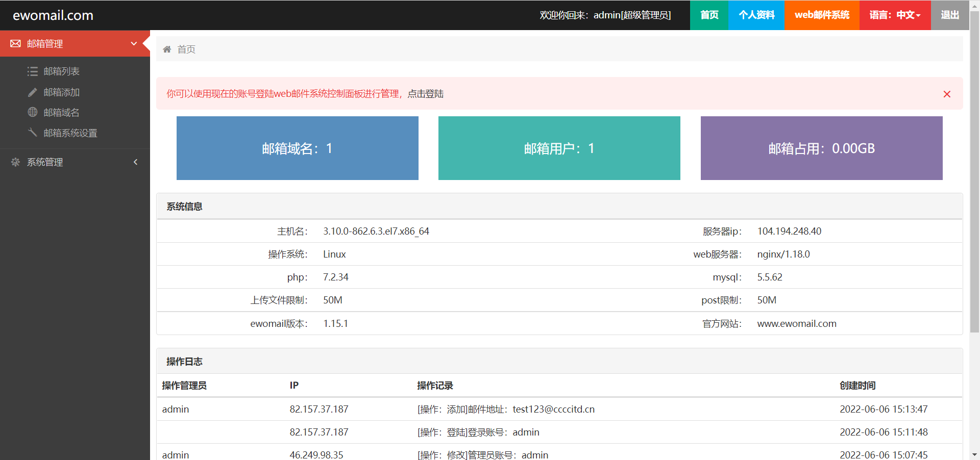980x460 pixels.
Task: Open the 语言: 中文 language dropdown
Action: coord(895,15)
